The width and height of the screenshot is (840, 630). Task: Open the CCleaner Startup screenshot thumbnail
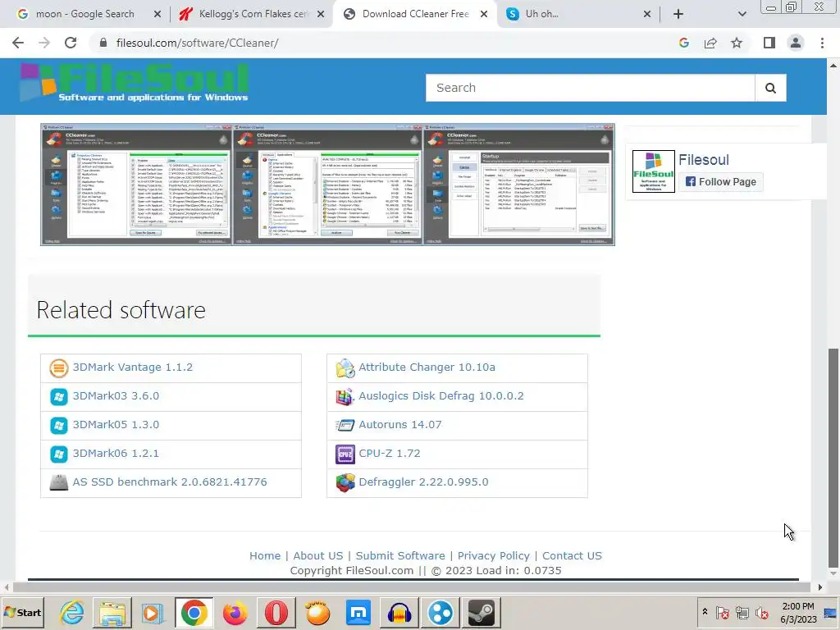[518, 185]
